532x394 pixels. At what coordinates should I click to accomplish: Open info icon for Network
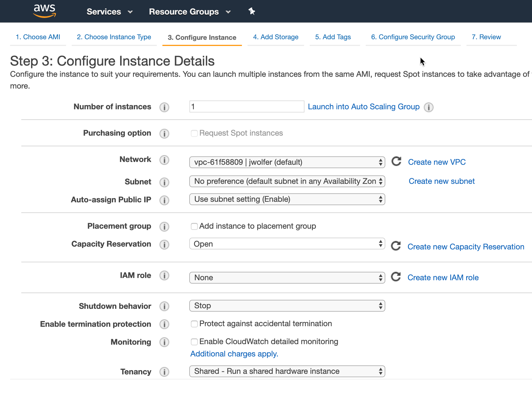click(164, 160)
